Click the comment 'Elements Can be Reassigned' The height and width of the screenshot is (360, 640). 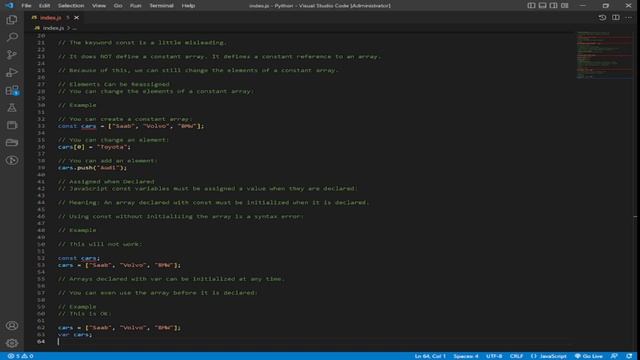click(x=113, y=84)
